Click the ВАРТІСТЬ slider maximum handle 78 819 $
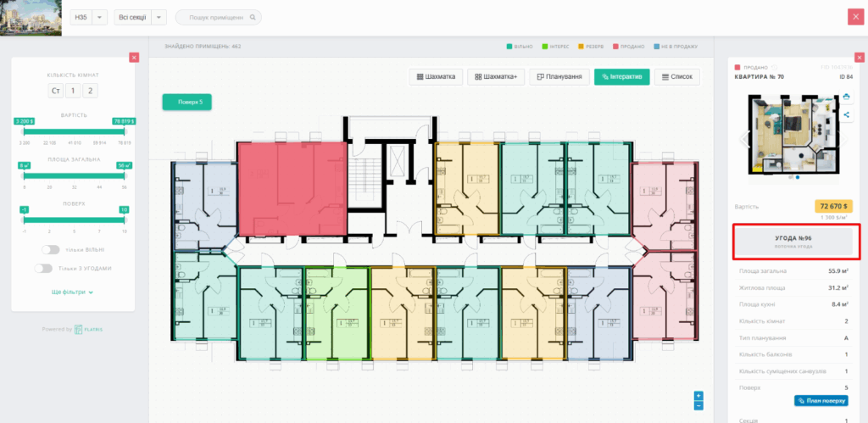The width and height of the screenshot is (868, 423). [x=124, y=120]
